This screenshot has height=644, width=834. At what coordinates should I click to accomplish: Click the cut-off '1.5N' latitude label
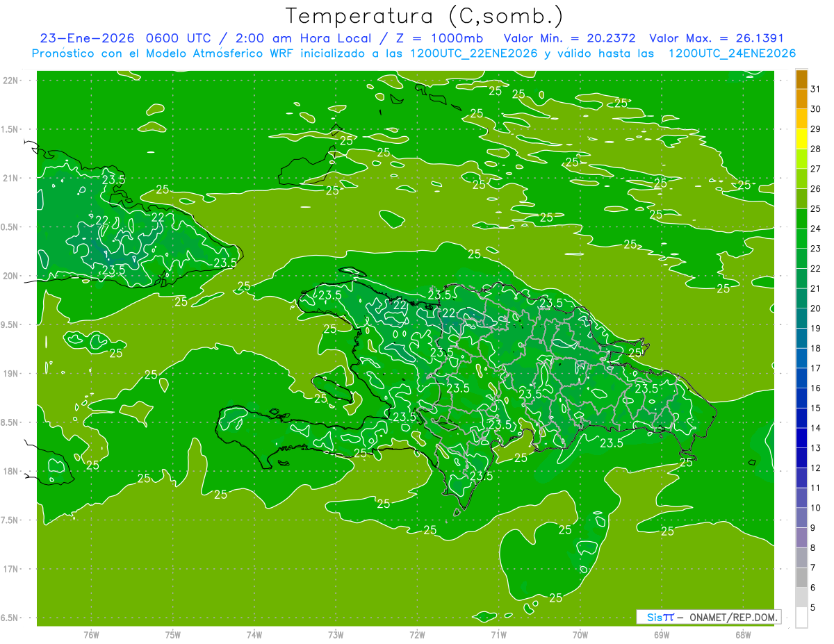tap(10, 129)
